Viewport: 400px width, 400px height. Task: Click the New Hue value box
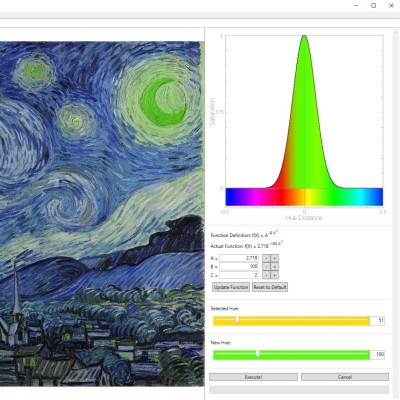click(377, 354)
